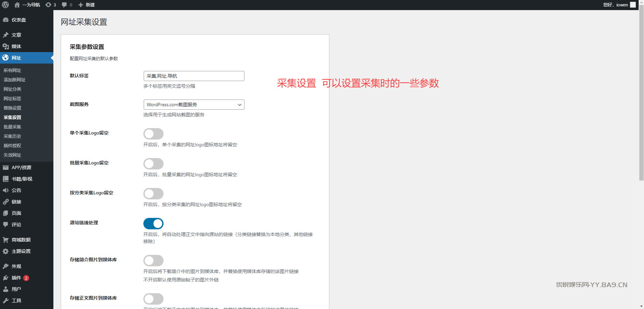Image resolution: width=644 pixels, height=309 pixels.
Task: Enable the 单个采集Logo留空 toggle
Action: (x=153, y=134)
